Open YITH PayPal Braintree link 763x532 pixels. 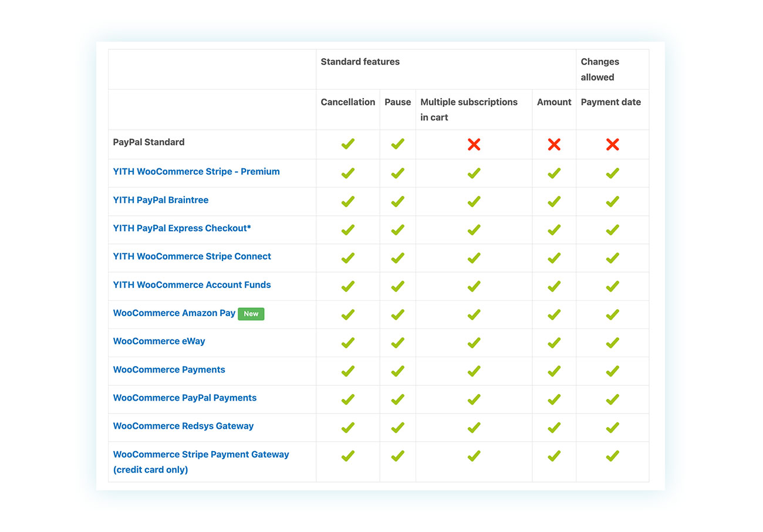(x=161, y=200)
